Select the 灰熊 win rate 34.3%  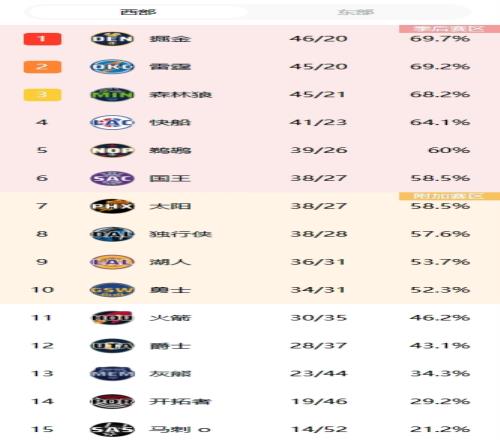(x=440, y=373)
